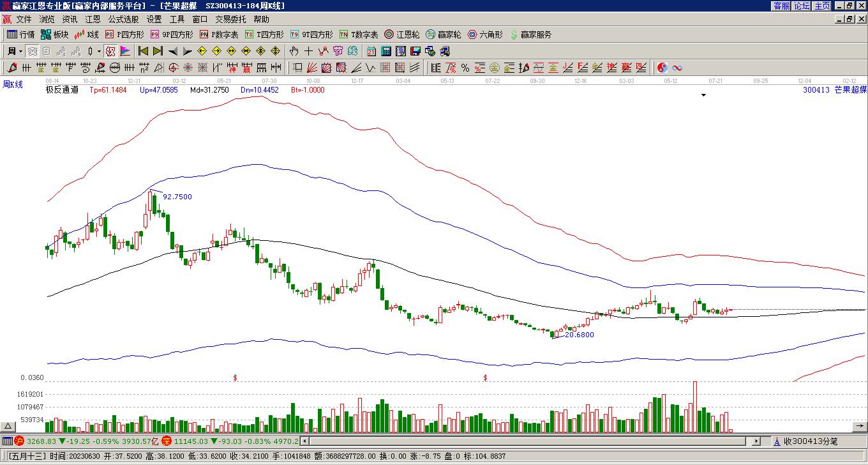Image resolution: width=868 pixels, height=465 pixels.
Task: Open the 行情 quotes view
Action: point(20,34)
